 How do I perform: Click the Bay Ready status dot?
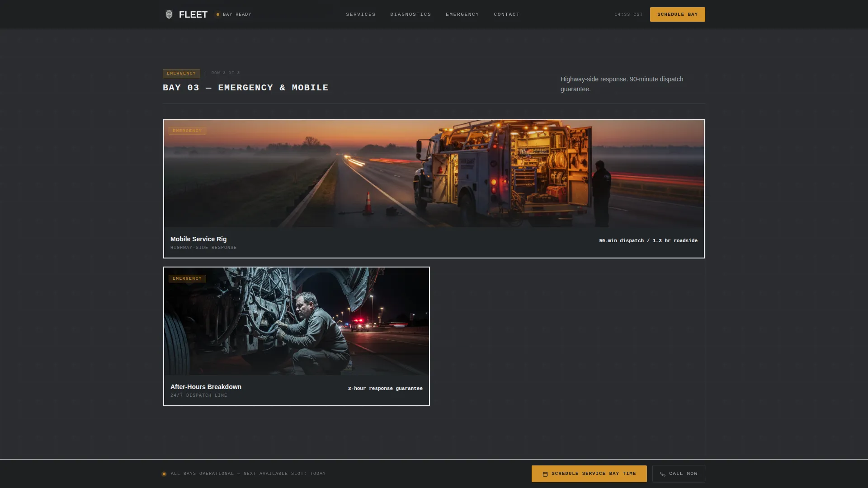(218, 14)
